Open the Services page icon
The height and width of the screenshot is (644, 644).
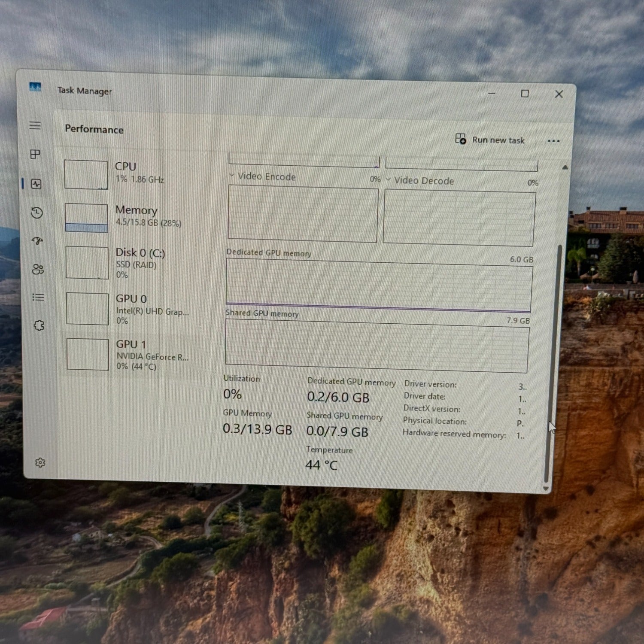click(x=39, y=325)
